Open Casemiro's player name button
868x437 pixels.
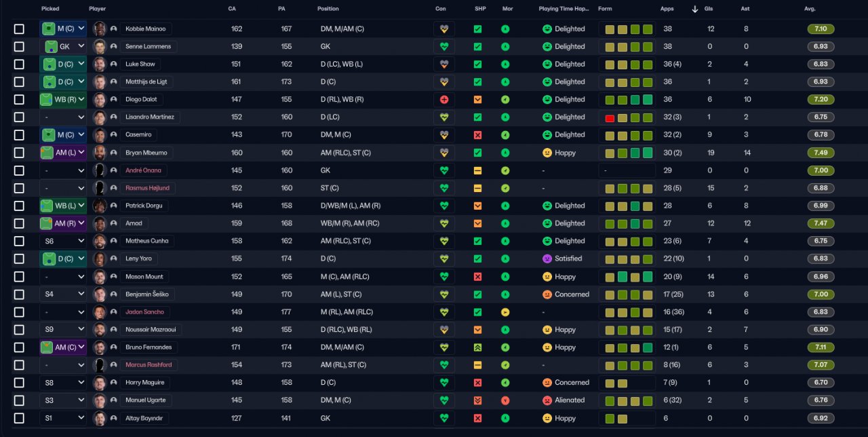click(x=138, y=135)
